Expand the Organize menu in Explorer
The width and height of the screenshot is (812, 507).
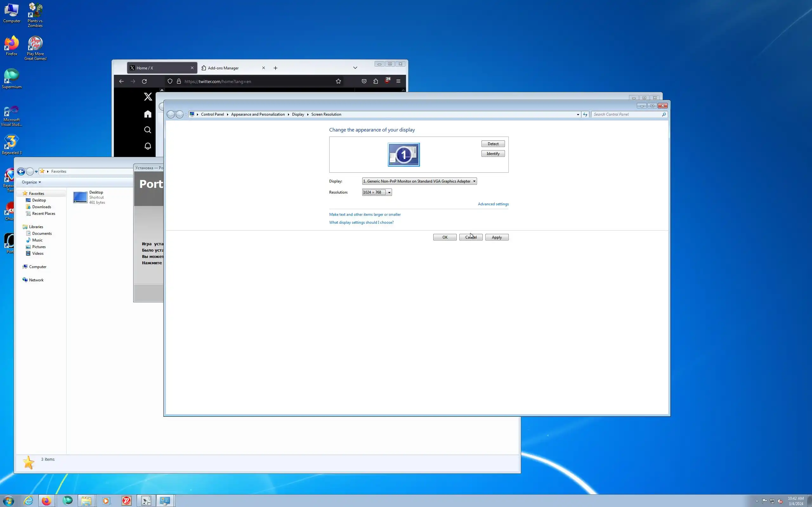pyautogui.click(x=31, y=182)
